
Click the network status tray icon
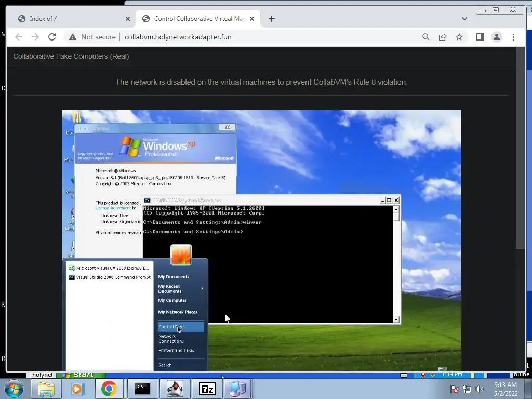point(467,389)
